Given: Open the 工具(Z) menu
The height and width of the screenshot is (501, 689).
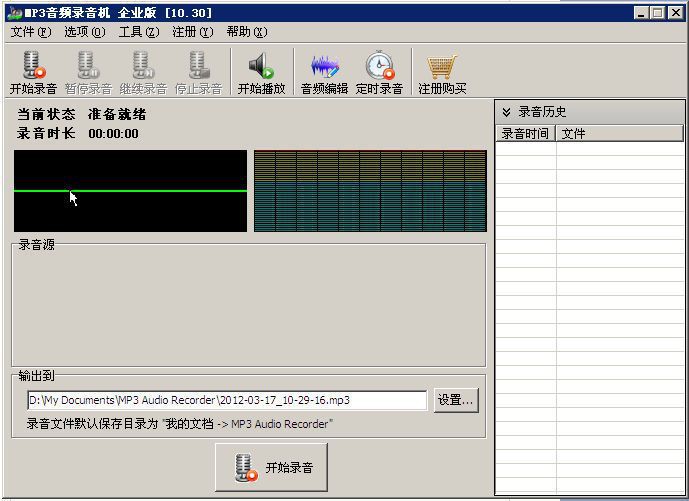Looking at the screenshot, I should click(x=139, y=32).
